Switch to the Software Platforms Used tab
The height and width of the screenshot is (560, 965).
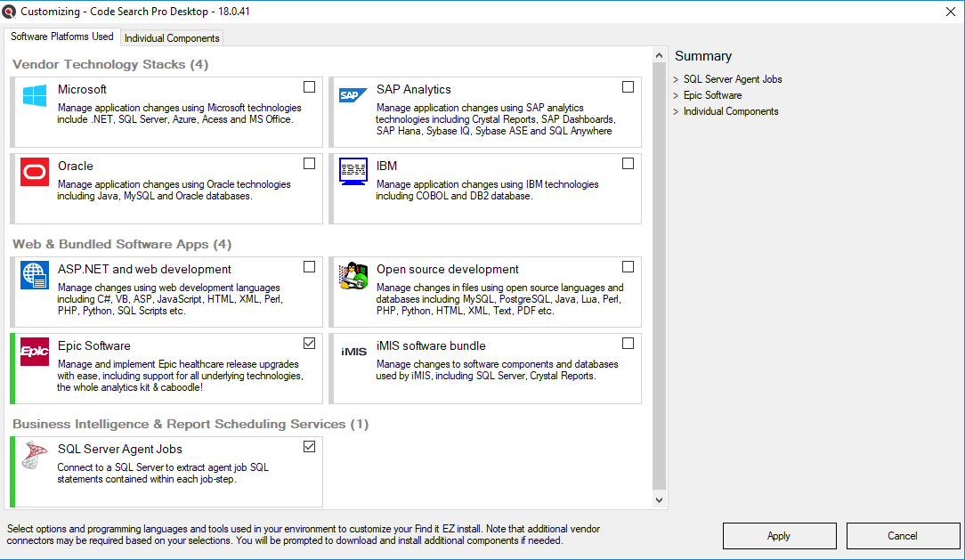(62, 37)
